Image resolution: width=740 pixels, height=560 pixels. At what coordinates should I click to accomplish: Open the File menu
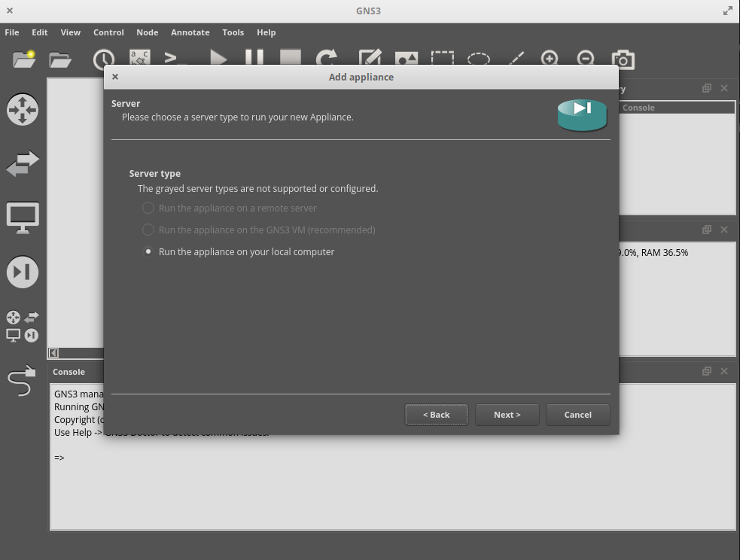tap(12, 32)
